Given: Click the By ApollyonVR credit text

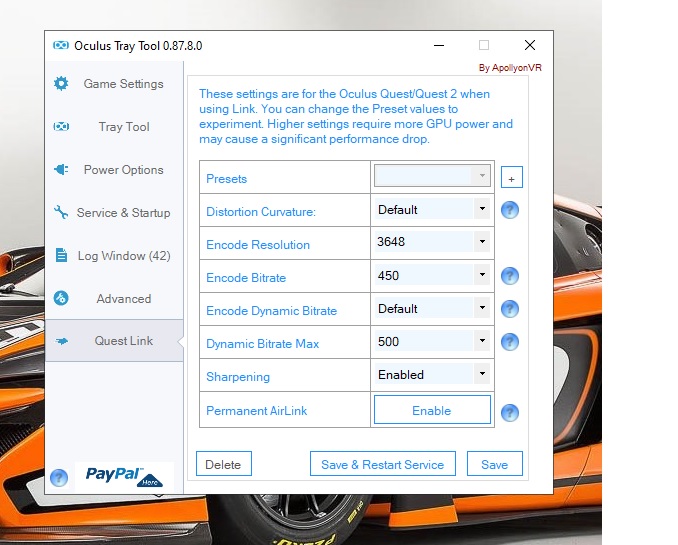Looking at the screenshot, I should click(510, 68).
